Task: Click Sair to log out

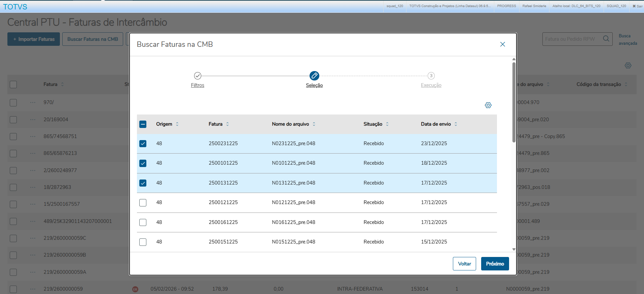Action: point(637,6)
